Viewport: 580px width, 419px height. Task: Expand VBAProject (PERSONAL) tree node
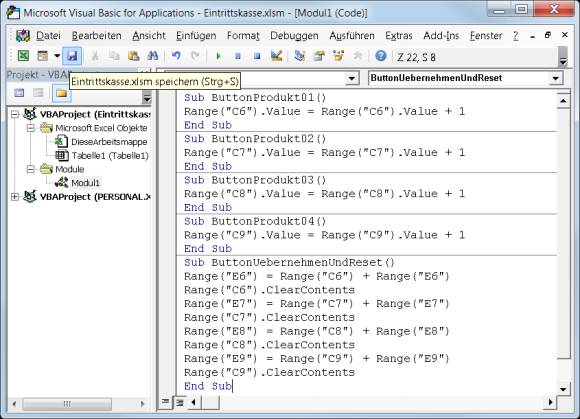tap(15, 197)
